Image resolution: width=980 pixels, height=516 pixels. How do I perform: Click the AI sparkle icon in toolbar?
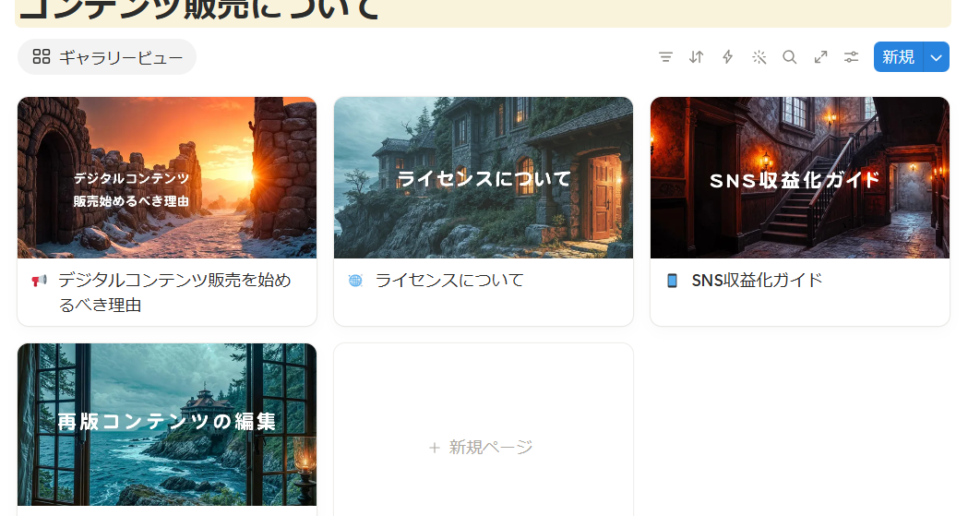[x=759, y=57]
